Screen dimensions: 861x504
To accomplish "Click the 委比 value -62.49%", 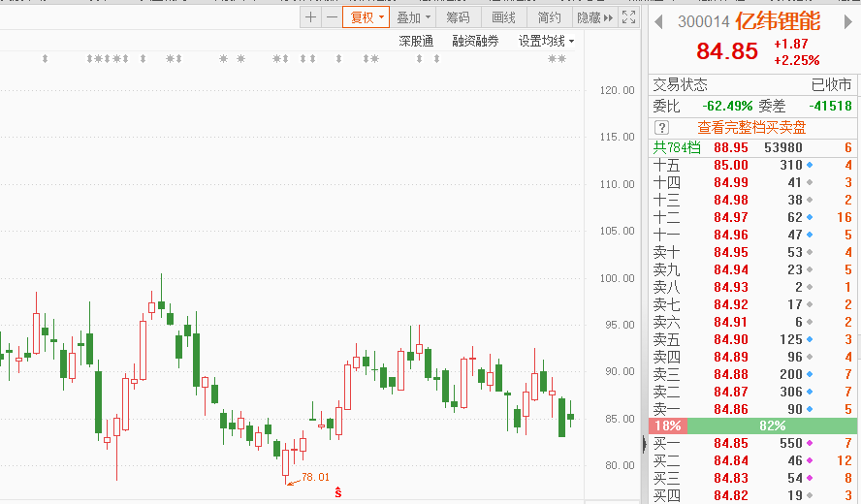I will tap(727, 106).
